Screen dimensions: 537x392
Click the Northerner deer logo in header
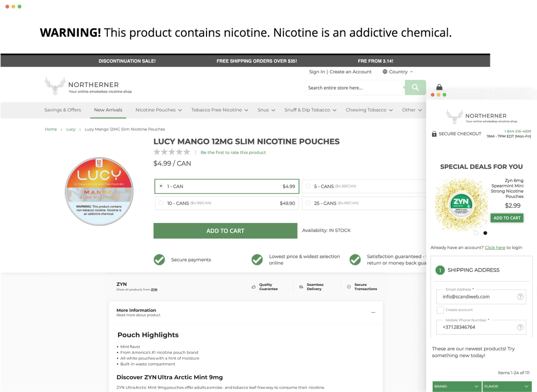tap(55, 86)
